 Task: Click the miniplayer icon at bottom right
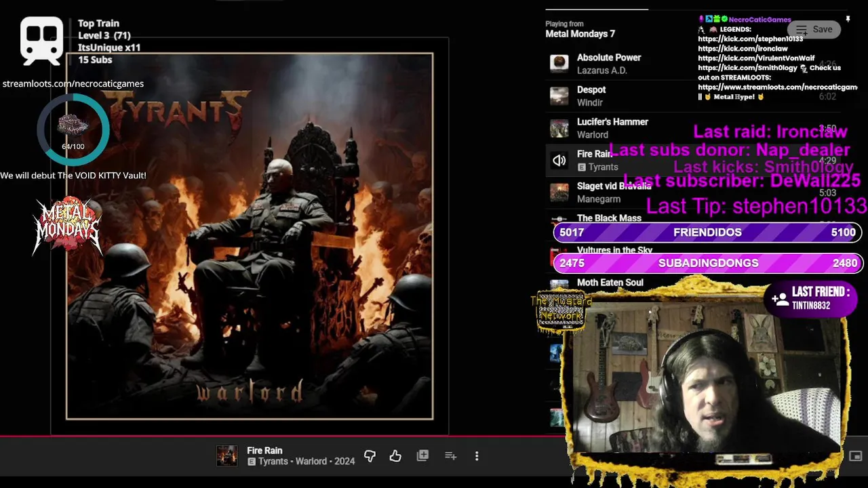point(855,456)
